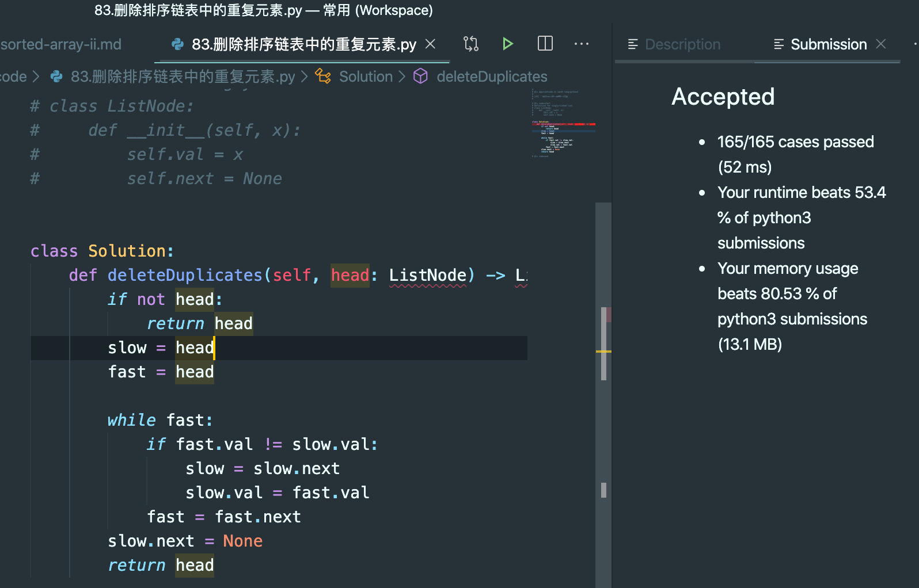Screen dimensions: 919x588
Task: Click the '# class ListNode:' comment line
Action: coord(112,106)
